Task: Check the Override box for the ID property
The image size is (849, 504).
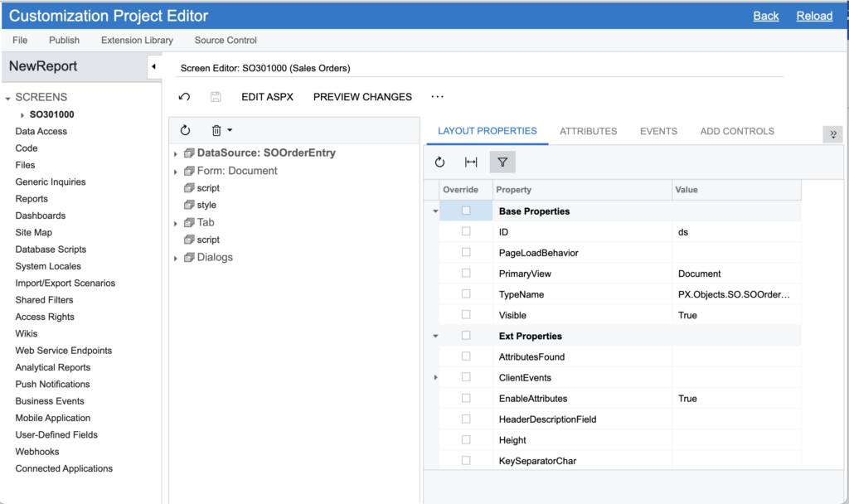Action: pyautogui.click(x=466, y=232)
